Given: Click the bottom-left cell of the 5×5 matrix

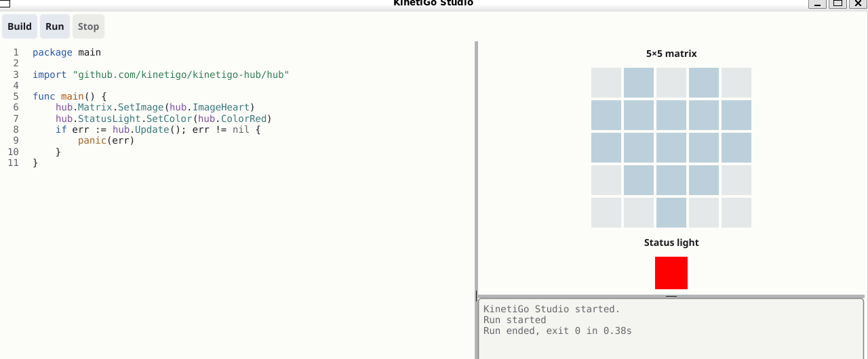Looking at the screenshot, I should click(x=606, y=213).
